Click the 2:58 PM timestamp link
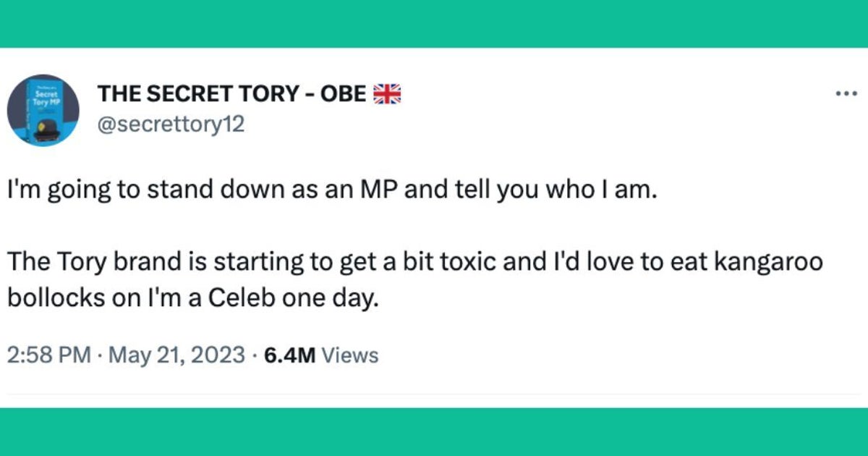Screen dimensions: 868x456 pyautogui.click(x=50, y=355)
